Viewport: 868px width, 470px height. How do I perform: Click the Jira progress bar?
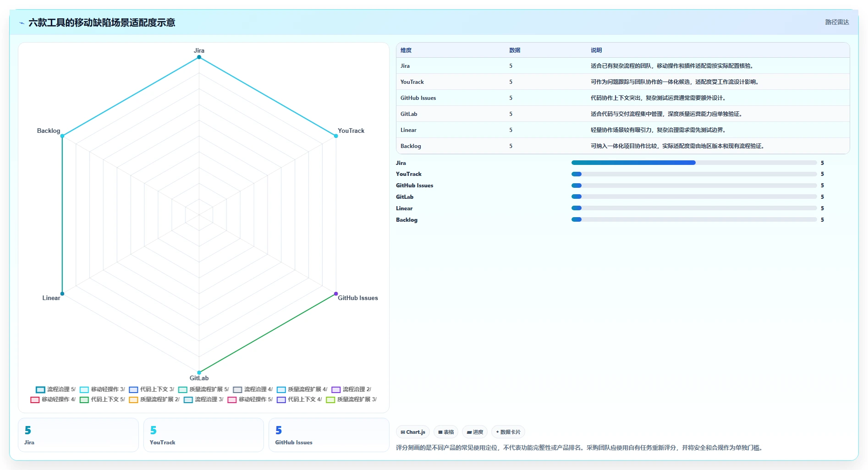(694, 163)
